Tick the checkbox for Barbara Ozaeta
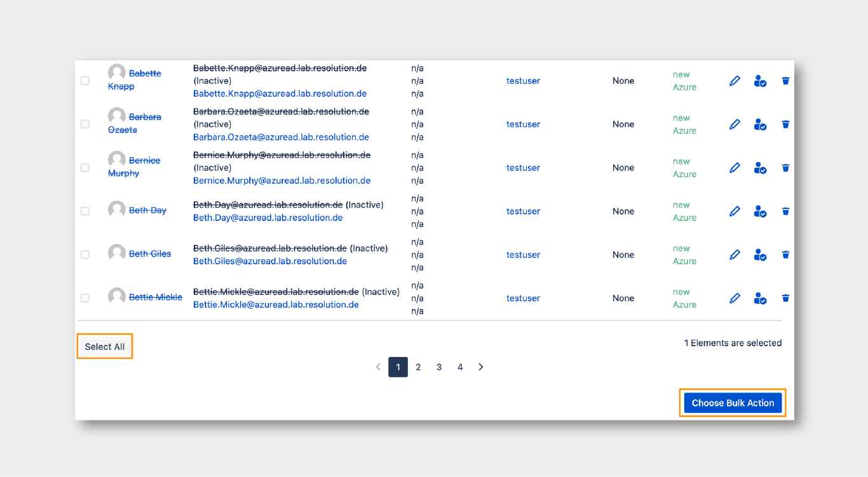 point(85,124)
